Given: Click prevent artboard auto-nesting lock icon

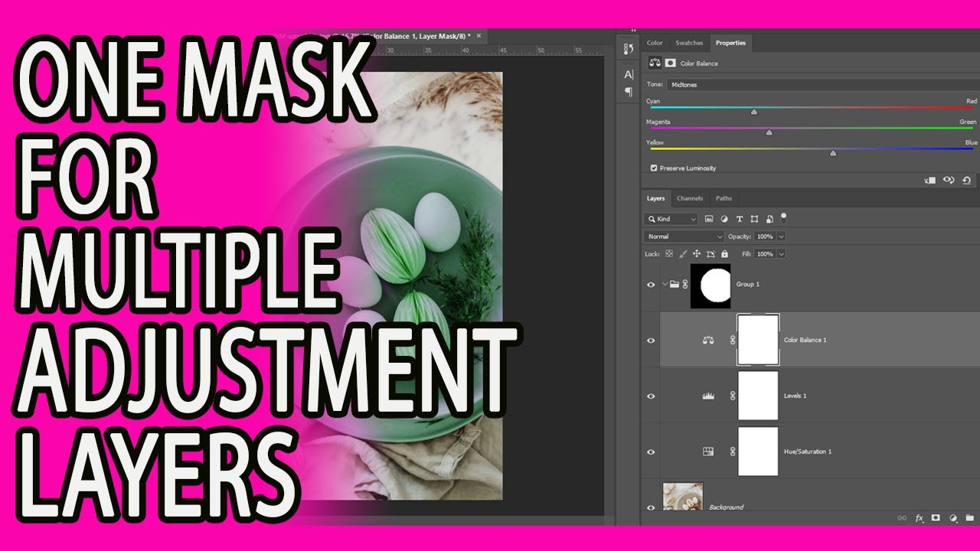Looking at the screenshot, I should [710, 253].
